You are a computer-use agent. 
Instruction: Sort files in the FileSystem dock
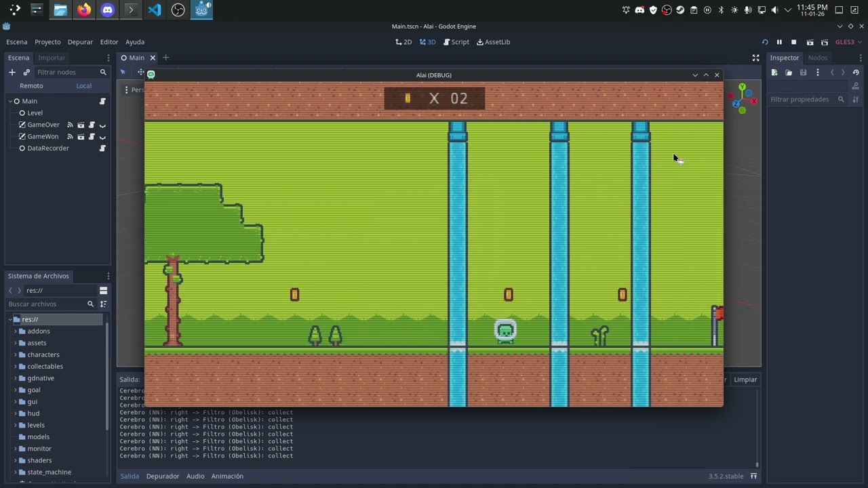103,304
